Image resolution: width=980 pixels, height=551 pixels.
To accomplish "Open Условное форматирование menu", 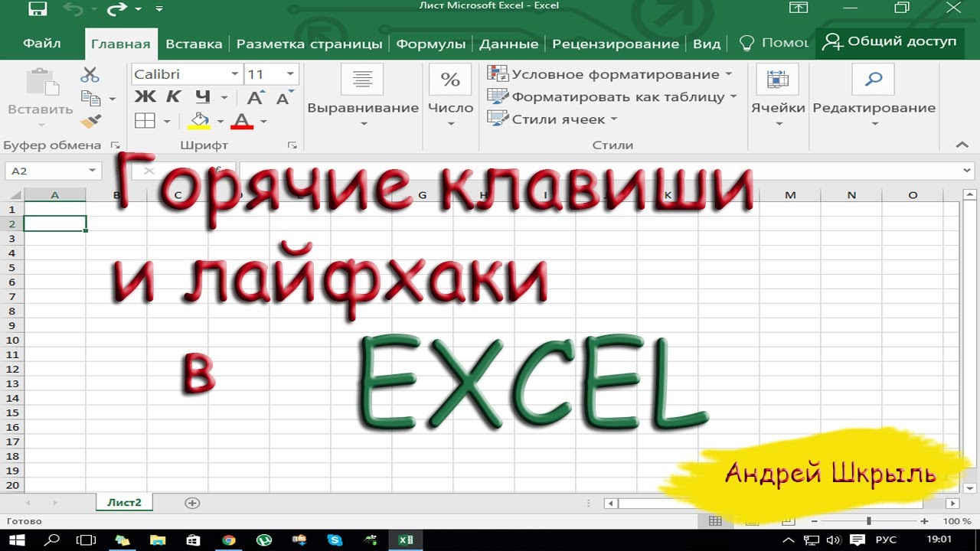I will pyautogui.click(x=610, y=74).
